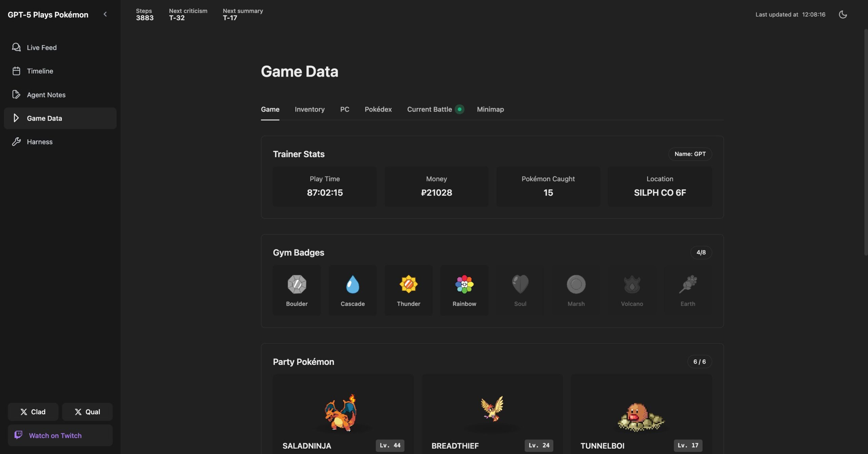Click the TUNNELBOI name text

pyautogui.click(x=602, y=446)
